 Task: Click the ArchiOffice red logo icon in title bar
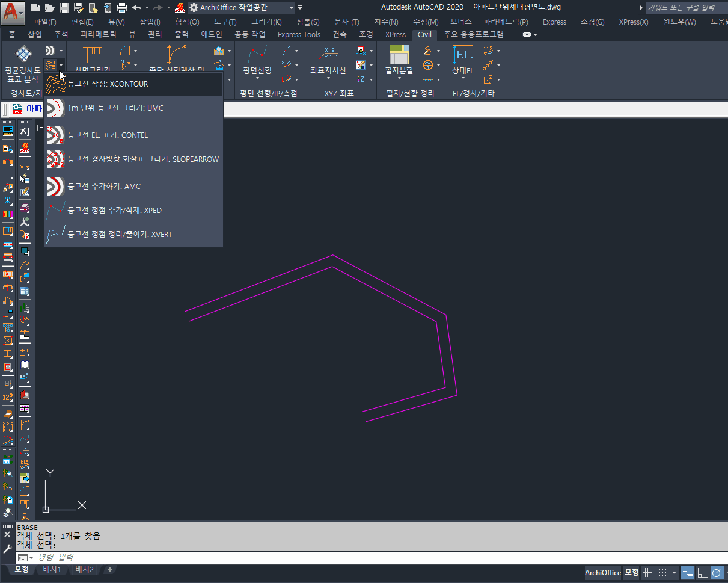pyautogui.click(x=179, y=8)
